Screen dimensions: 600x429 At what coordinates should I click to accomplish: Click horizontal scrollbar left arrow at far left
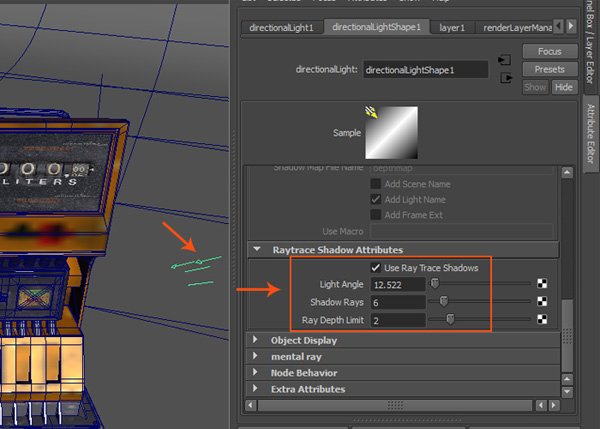251,405
